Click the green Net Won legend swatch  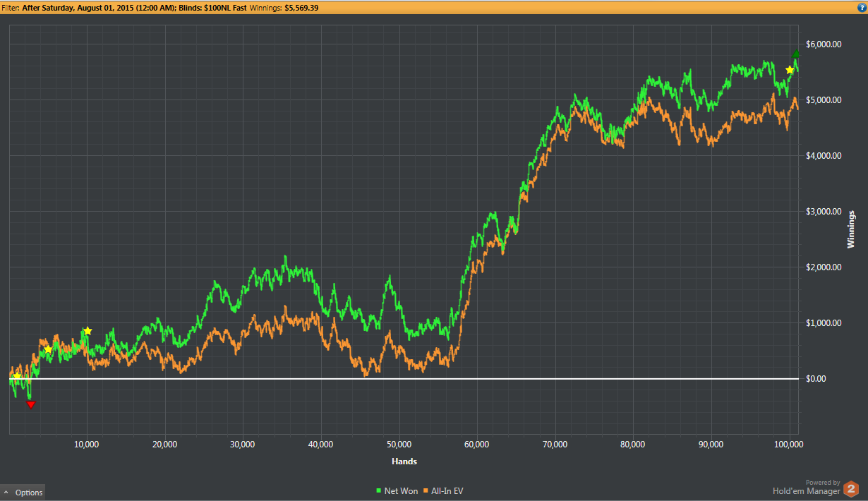click(x=379, y=491)
